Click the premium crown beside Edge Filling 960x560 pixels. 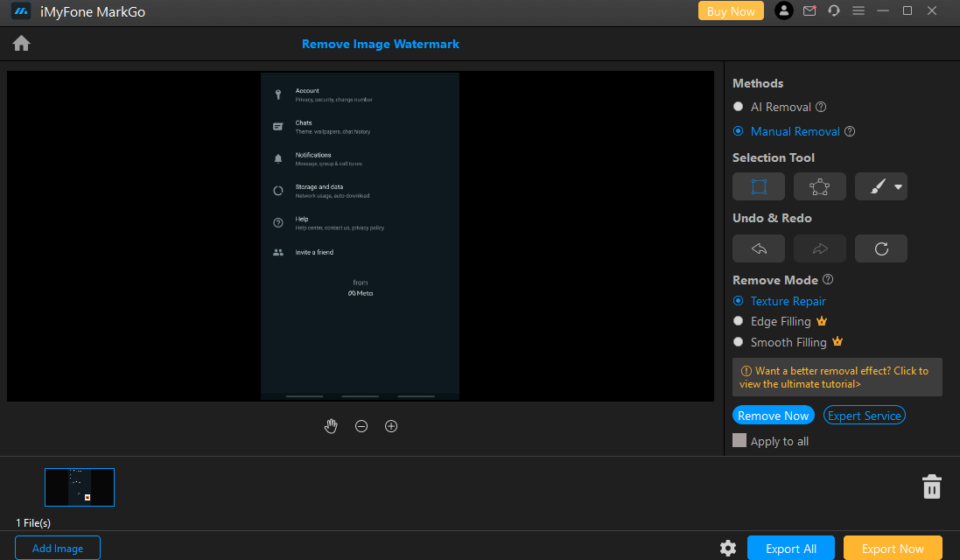point(822,321)
